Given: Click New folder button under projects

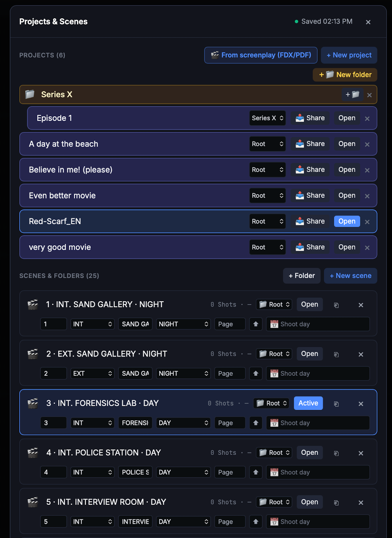Looking at the screenshot, I should click(x=345, y=75).
